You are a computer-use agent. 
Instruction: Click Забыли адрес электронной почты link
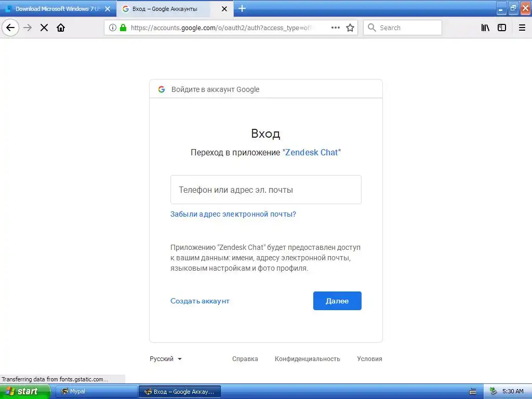pos(233,214)
